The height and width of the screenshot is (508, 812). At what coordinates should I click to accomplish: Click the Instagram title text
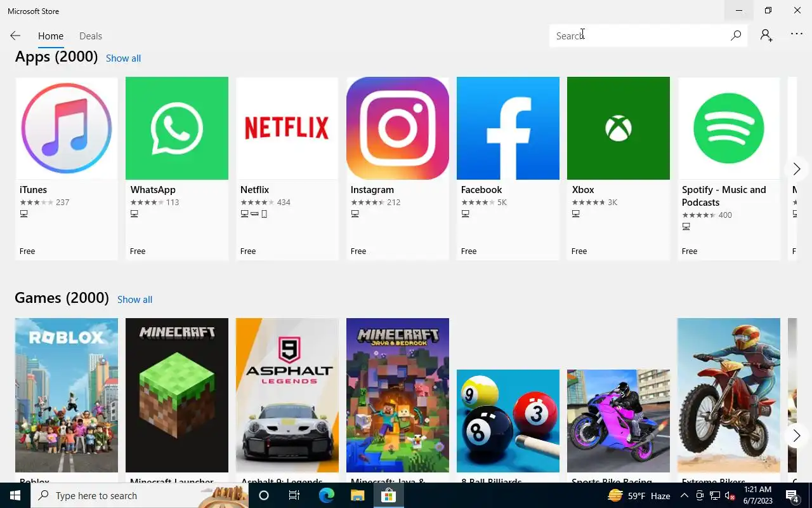click(372, 190)
